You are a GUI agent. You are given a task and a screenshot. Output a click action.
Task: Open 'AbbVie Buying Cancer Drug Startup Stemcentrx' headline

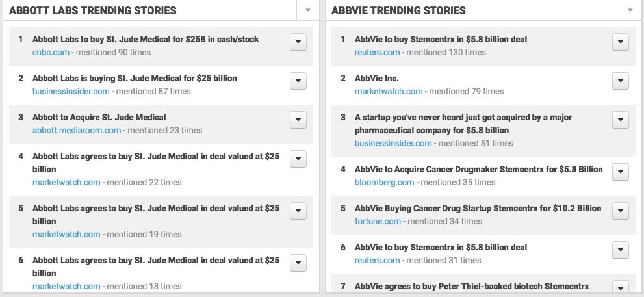point(478,208)
